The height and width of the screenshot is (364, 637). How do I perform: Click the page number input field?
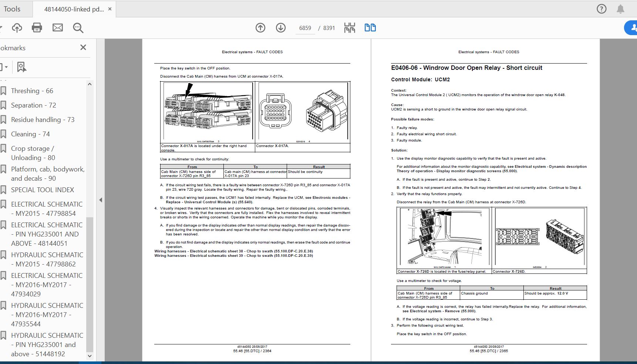coord(305,28)
